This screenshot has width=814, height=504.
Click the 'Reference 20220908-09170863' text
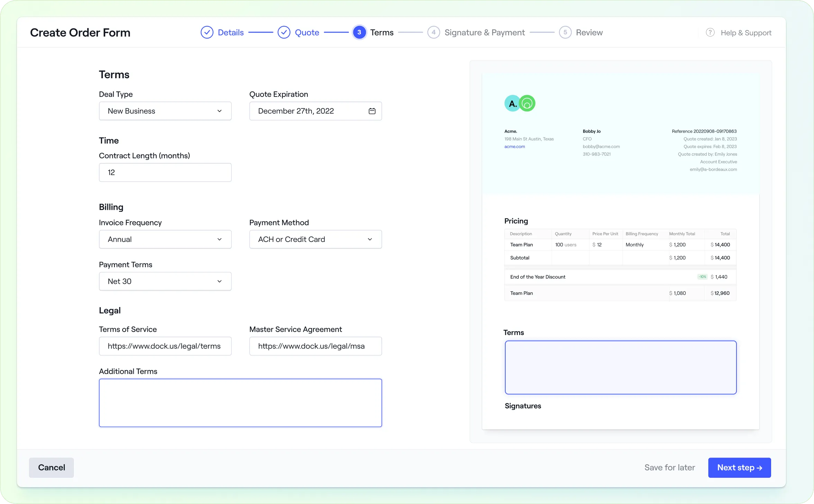[x=704, y=132]
